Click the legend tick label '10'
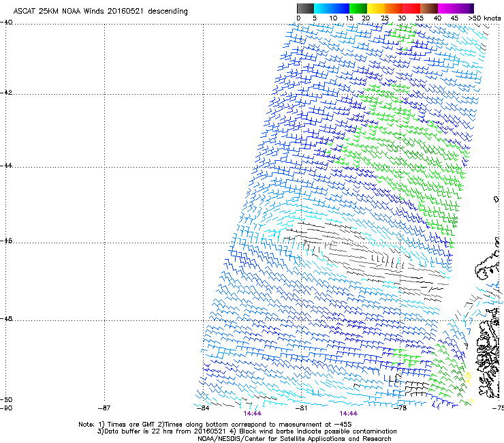504x443 pixels. click(x=333, y=18)
